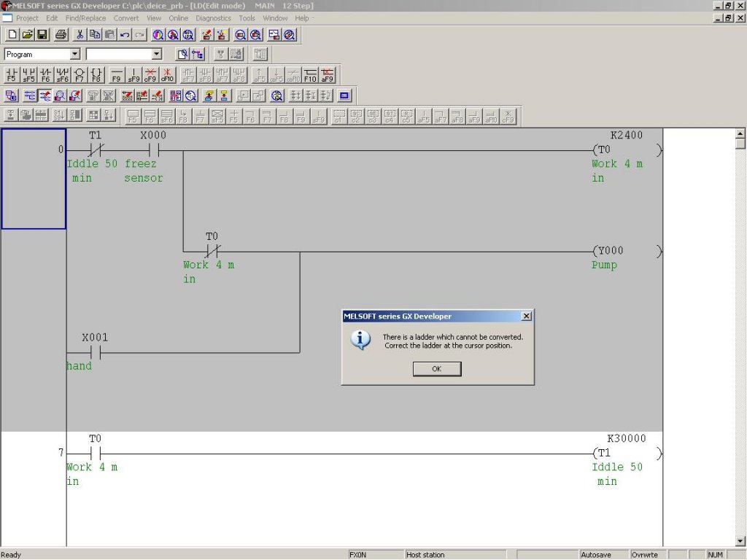This screenshot has width=747, height=560.
Task: Select the T0 contact on step 7
Action: tap(96, 454)
